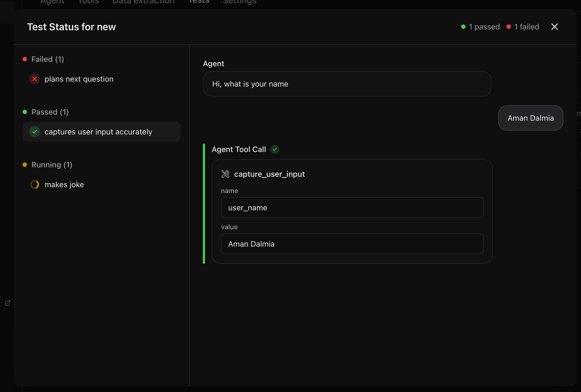
Task: Open the Settings tab
Action: coord(240,2)
